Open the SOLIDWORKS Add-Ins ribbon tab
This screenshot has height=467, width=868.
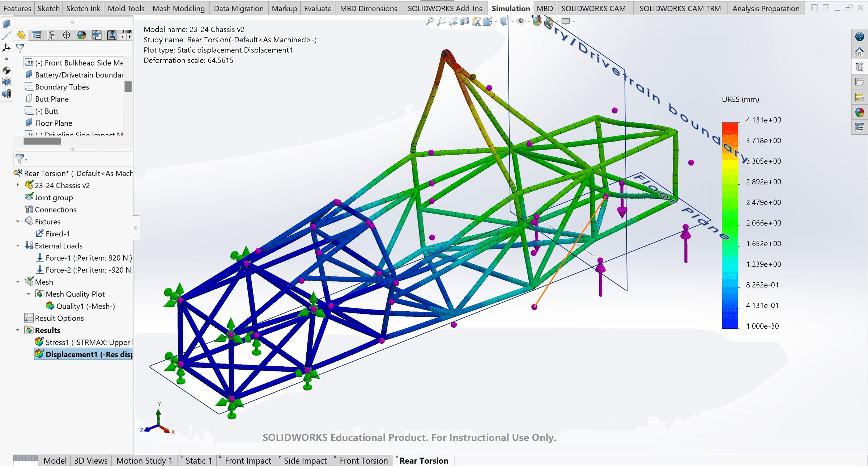tap(445, 8)
